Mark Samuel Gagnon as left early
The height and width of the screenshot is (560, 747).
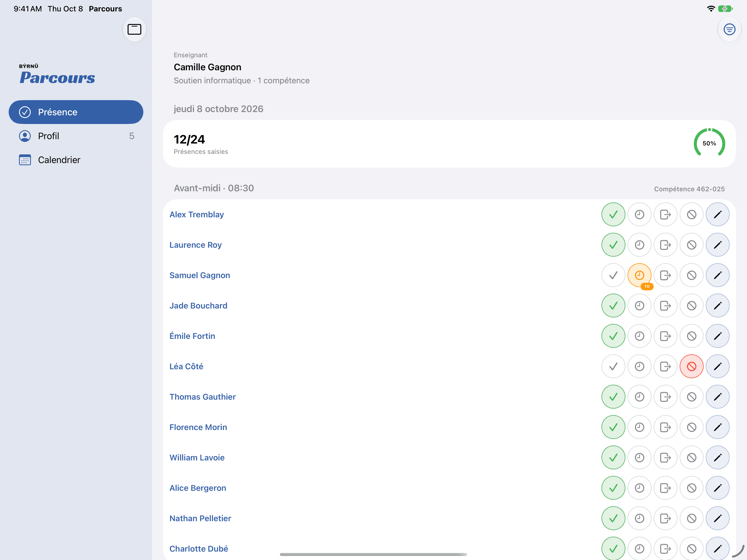click(x=665, y=275)
